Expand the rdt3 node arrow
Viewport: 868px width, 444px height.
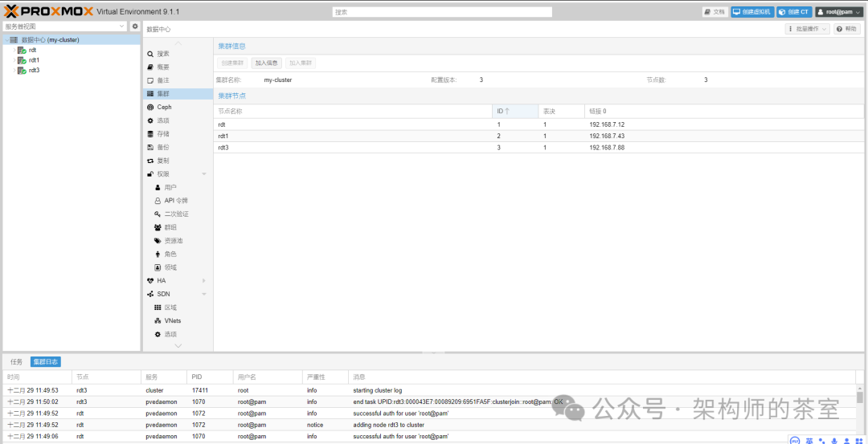[14, 70]
